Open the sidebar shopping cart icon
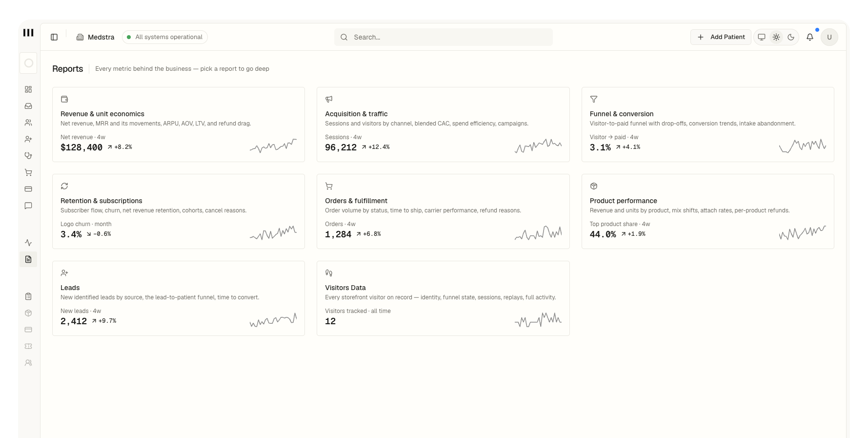 coord(28,172)
